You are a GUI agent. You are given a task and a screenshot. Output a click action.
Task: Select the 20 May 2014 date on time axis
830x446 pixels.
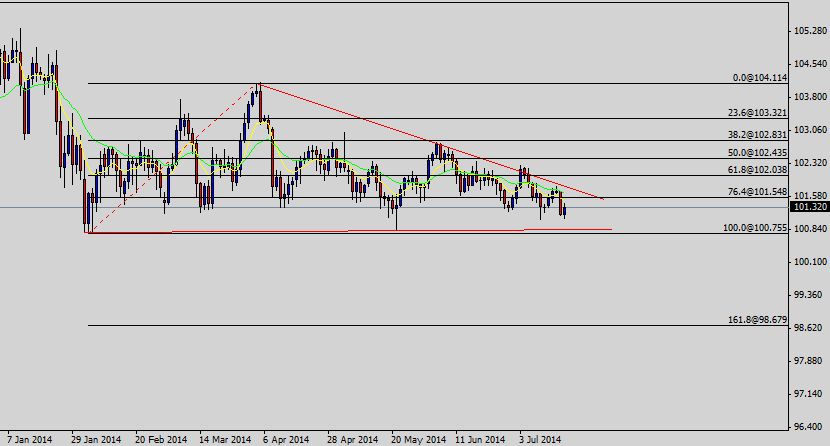[419, 439]
